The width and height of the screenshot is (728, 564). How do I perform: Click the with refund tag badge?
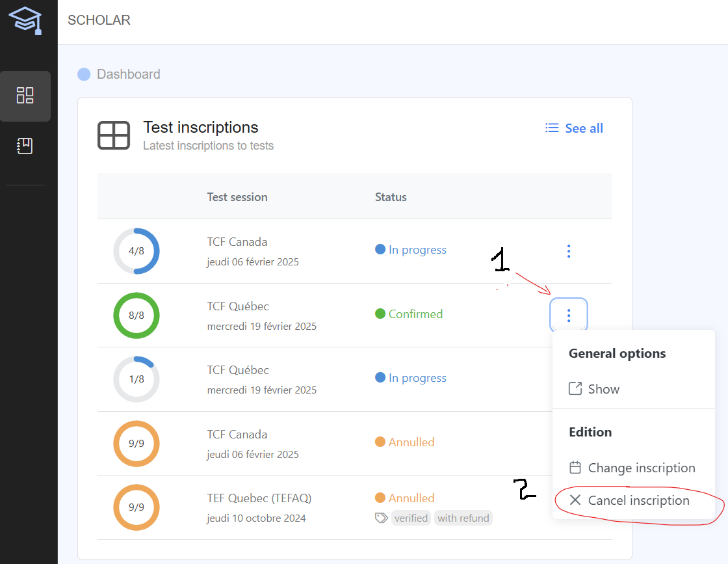click(463, 518)
